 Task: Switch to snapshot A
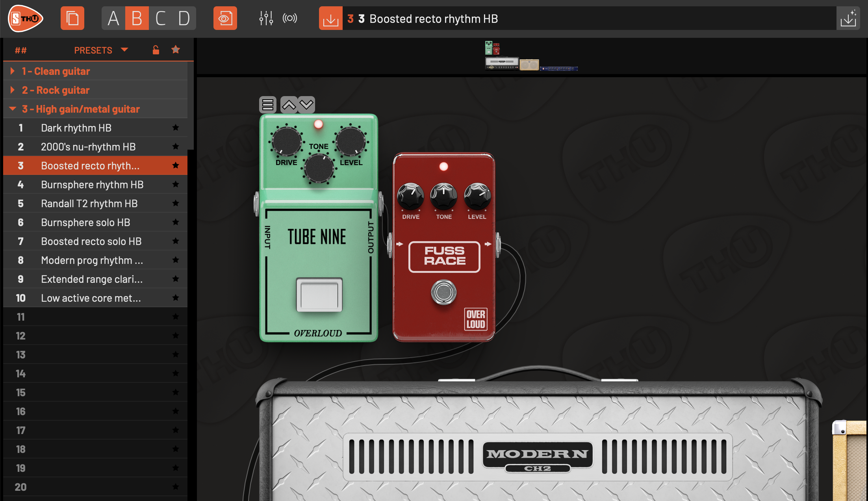(113, 19)
